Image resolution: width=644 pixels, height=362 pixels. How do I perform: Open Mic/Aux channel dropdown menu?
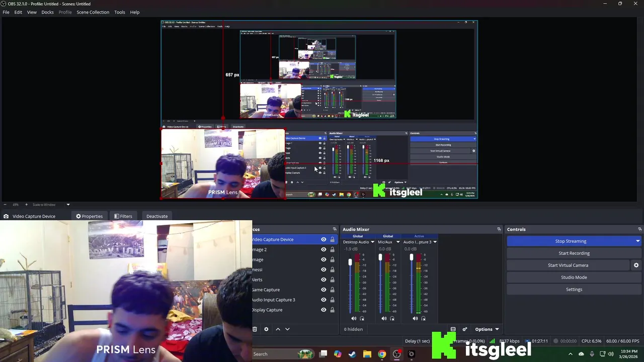pyautogui.click(x=398, y=242)
